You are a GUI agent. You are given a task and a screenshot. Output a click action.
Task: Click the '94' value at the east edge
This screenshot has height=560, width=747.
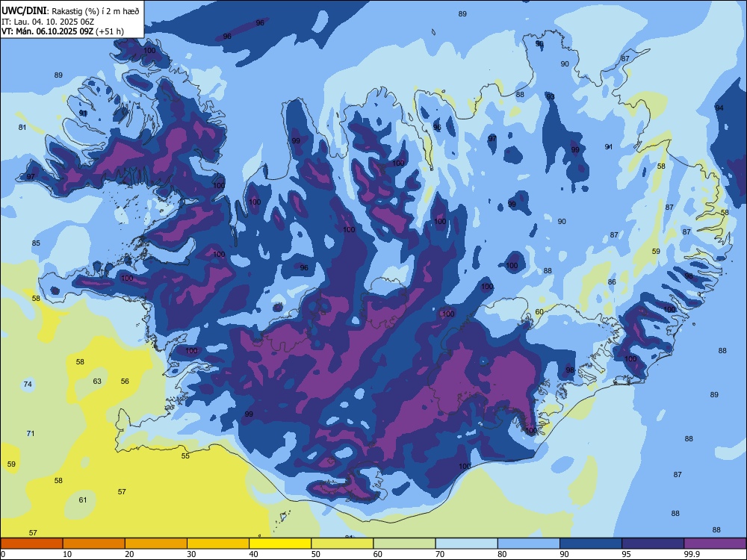719,108
